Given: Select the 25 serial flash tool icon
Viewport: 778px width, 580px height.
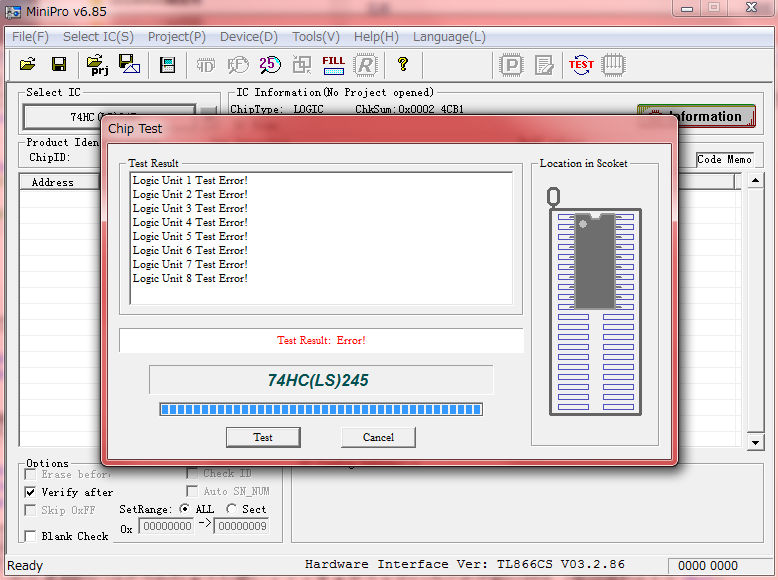Looking at the screenshot, I should [x=269, y=64].
